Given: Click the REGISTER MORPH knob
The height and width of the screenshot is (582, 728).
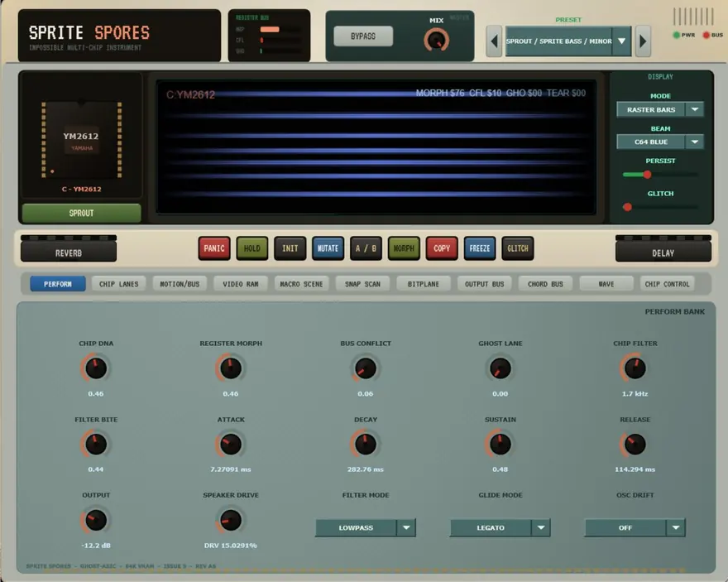Looking at the screenshot, I should coord(230,368).
